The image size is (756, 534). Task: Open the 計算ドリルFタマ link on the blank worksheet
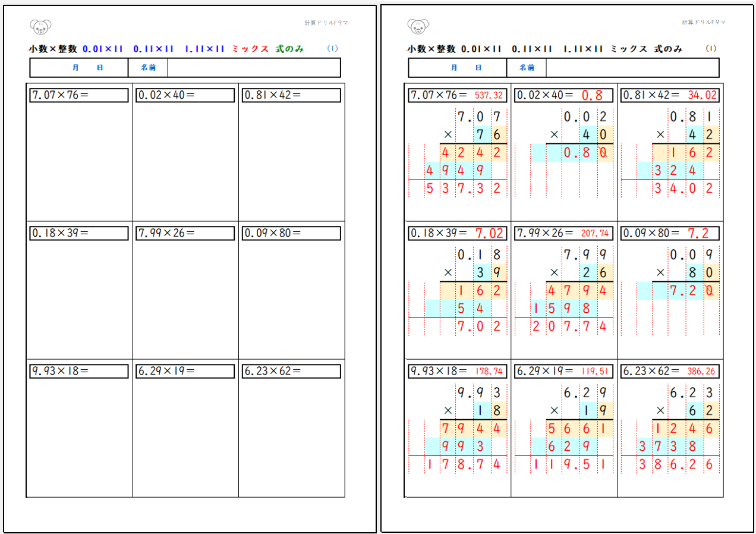(325, 23)
